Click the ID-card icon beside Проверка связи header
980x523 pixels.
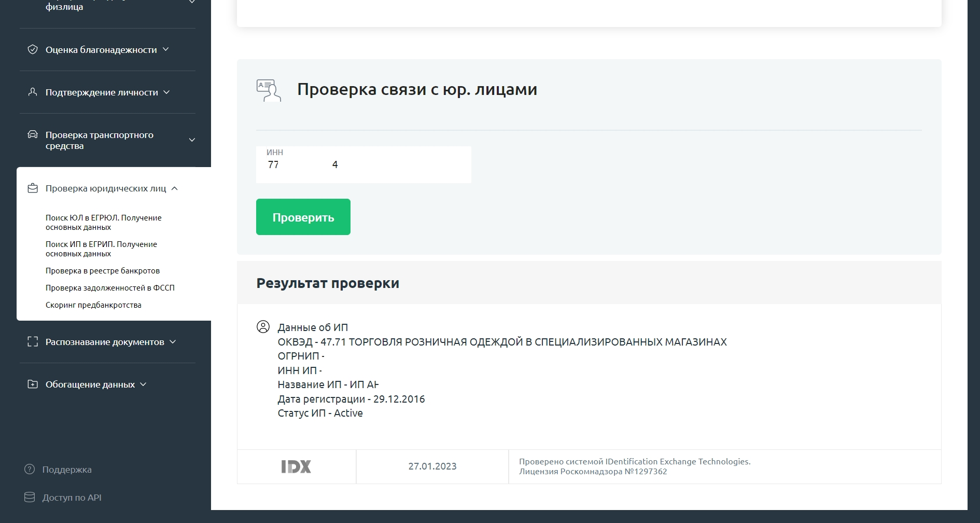(x=268, y=91)
